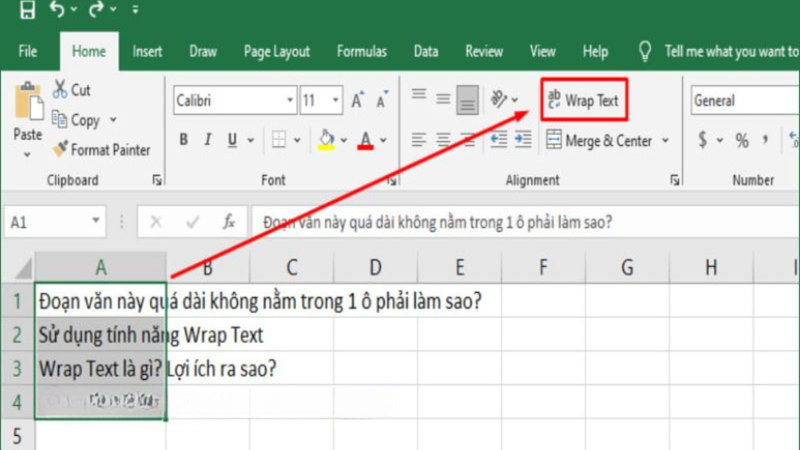The width and height of the screenshot is (800, 450).
Task: Toggle Underline formatting
Action: [232, 139]
